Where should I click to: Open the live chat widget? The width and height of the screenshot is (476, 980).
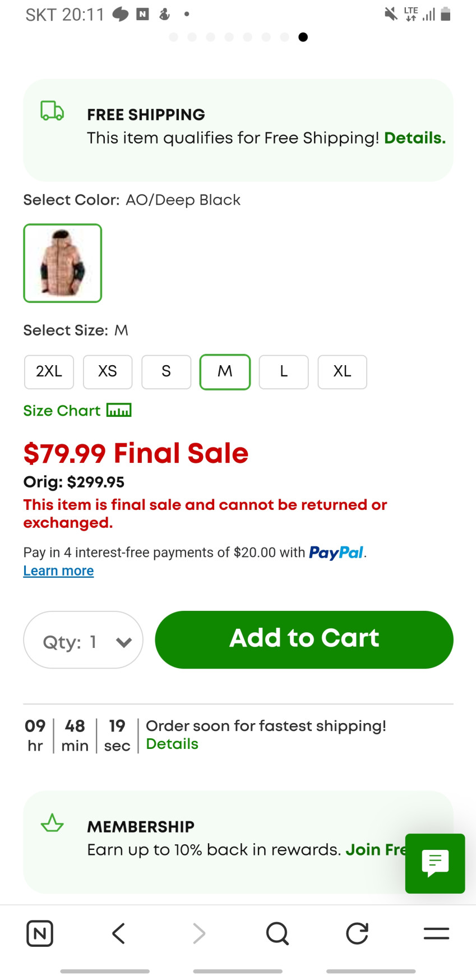pyautogui.click(x=435, y=863)
